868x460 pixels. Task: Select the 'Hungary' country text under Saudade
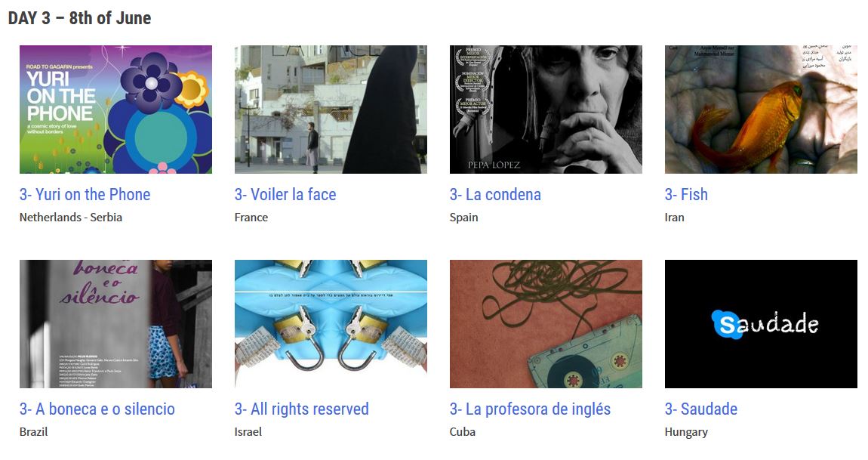686,432
